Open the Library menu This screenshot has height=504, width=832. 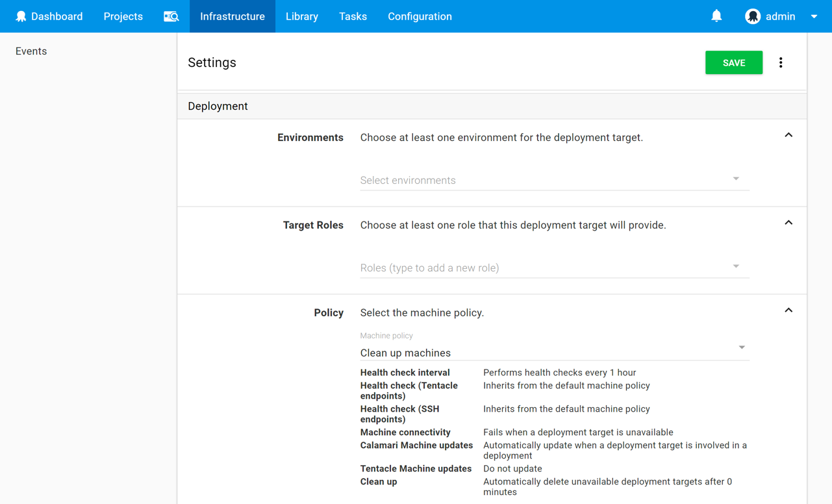[x=302, y=16]
